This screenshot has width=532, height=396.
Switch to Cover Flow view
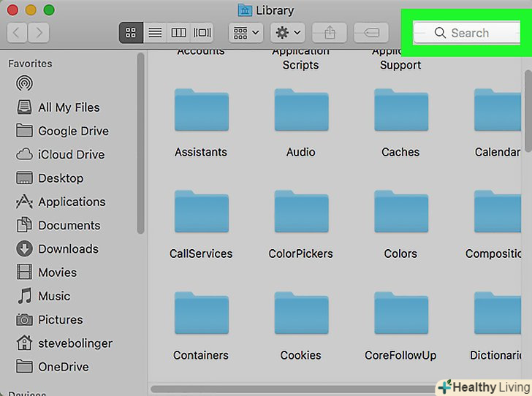coord(202,33)
